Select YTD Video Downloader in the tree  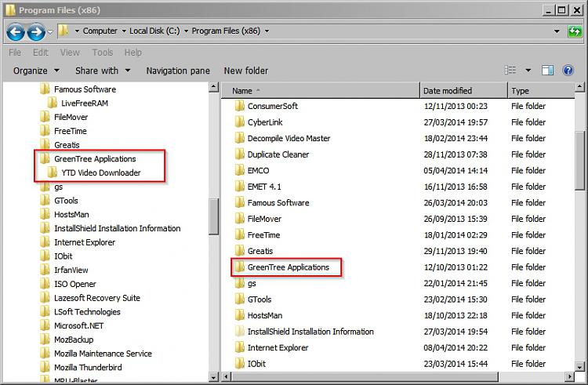pyautogui.click(x=101, y=173)
